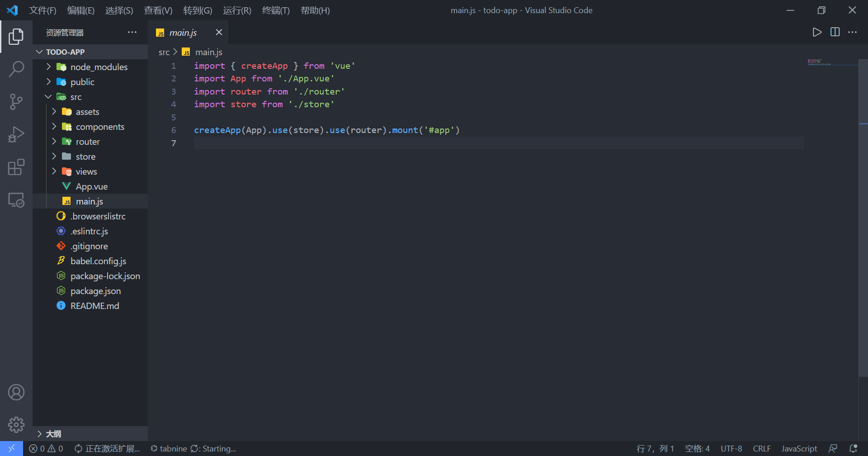Click the activating extensions status item
This screenshot has width=868, height=456.
pos(107,448)
